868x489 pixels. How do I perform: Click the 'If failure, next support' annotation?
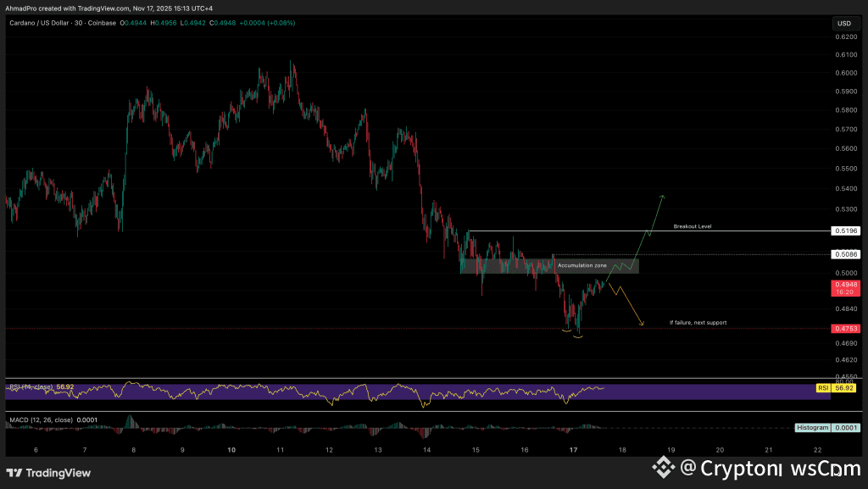[697, 322]
